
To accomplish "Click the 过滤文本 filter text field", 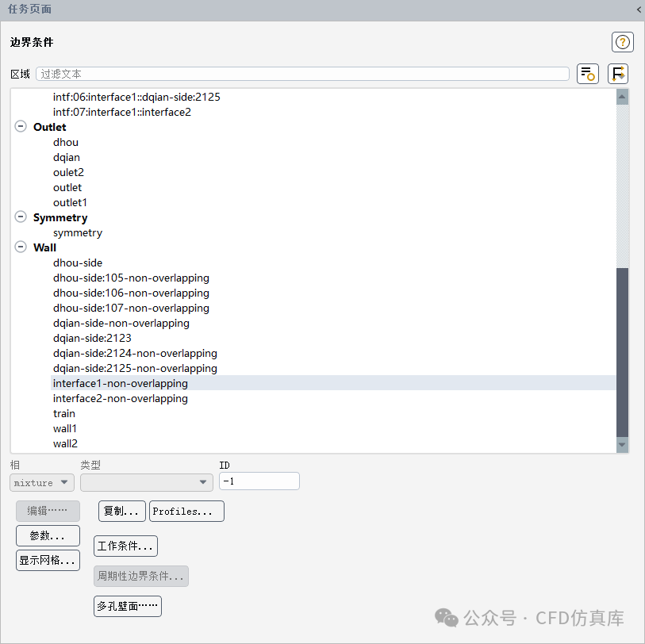I will pyautogui.click(x=302, y=74).
